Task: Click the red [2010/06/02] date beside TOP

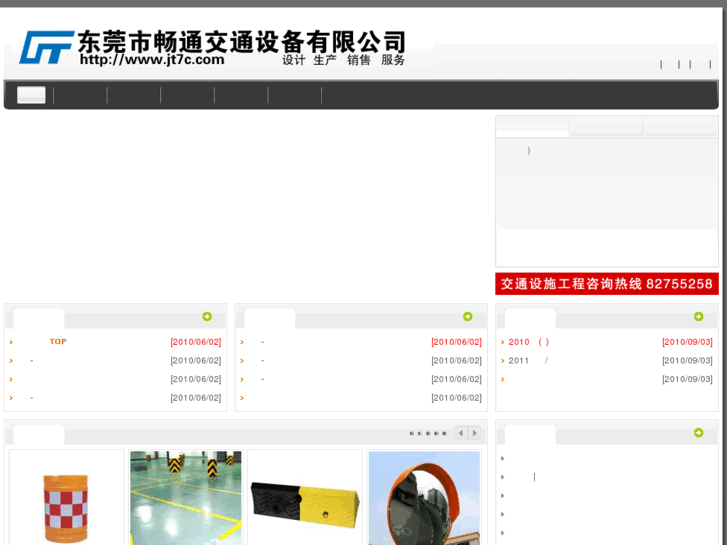Action: click(196, 342)
